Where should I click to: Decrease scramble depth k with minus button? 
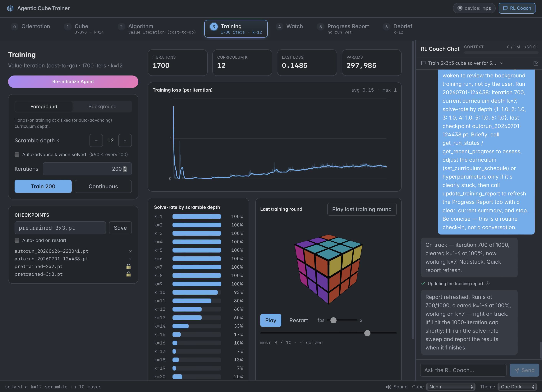pyautogui.click(x=96, y=140)
